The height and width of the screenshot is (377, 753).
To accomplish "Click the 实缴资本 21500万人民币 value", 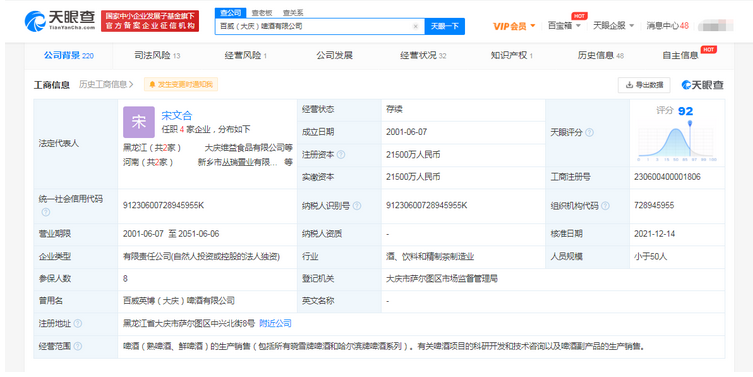I will pos(413,177).
